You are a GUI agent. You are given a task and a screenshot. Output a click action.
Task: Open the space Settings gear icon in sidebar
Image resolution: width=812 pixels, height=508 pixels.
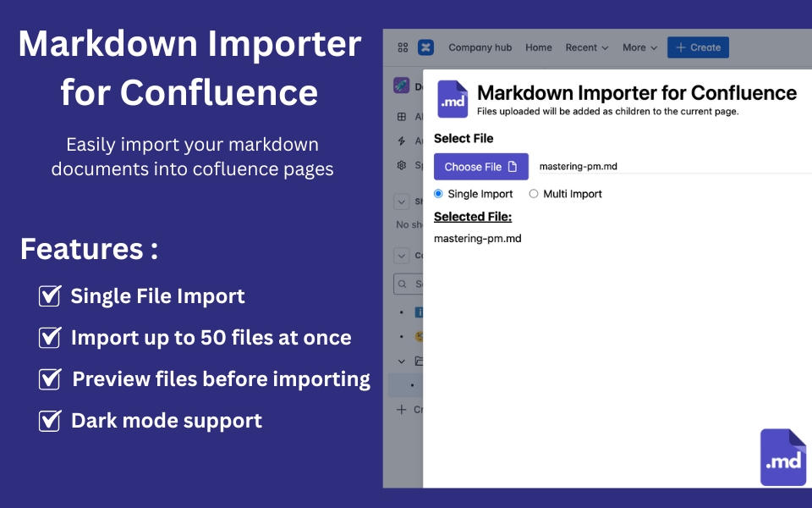[x=403, y=163]
